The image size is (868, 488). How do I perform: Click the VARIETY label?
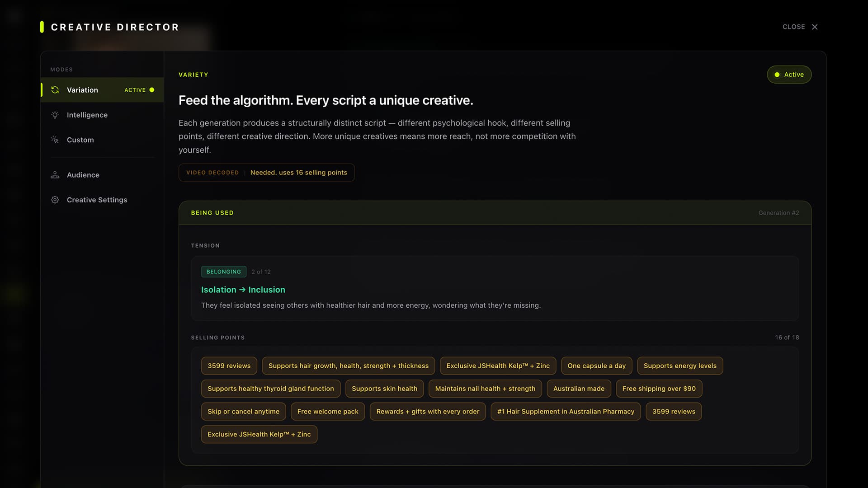point(193,75)
